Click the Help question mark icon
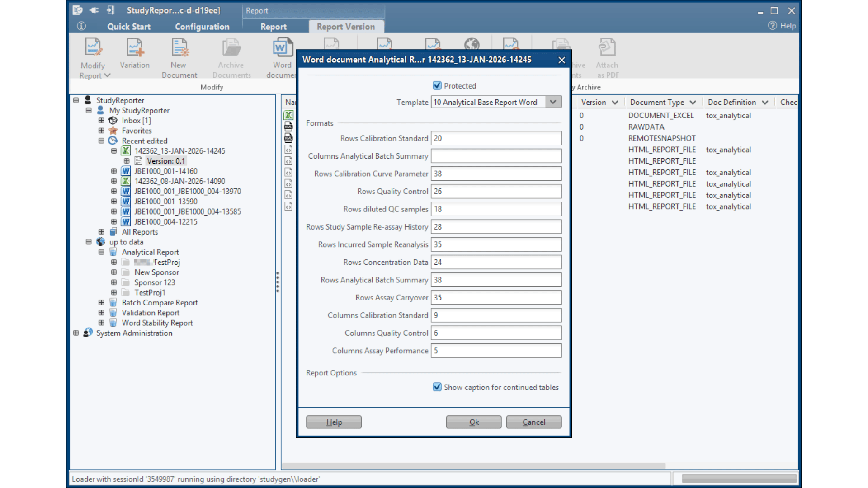Screen dimensions: 868x488 [772, 26]
